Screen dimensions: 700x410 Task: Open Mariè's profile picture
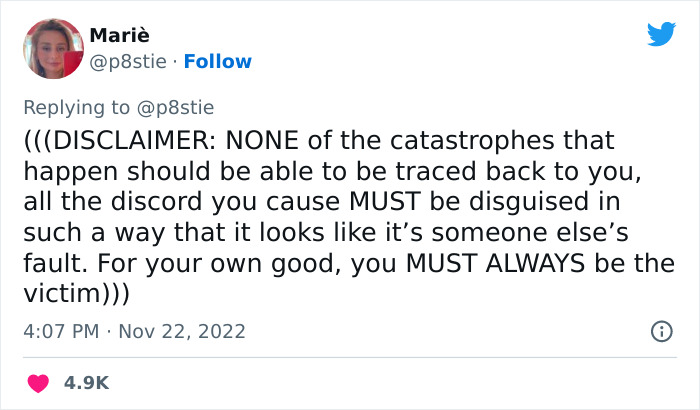[51, 49]
